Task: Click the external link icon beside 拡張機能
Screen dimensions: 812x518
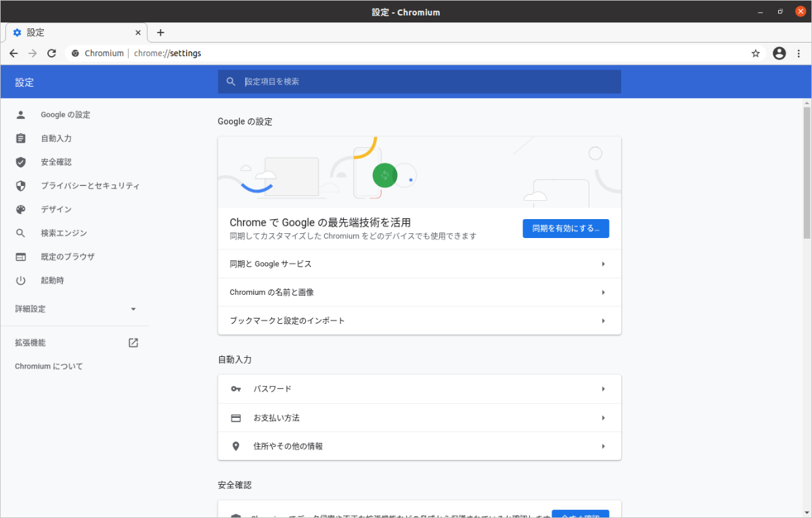Action: tap(133, 343)
